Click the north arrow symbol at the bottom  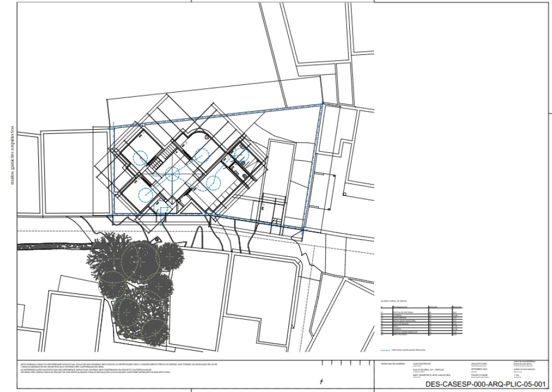(323, 382)
